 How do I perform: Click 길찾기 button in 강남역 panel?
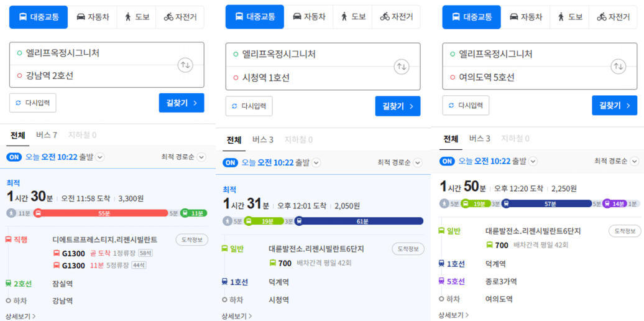coord(182,103)
